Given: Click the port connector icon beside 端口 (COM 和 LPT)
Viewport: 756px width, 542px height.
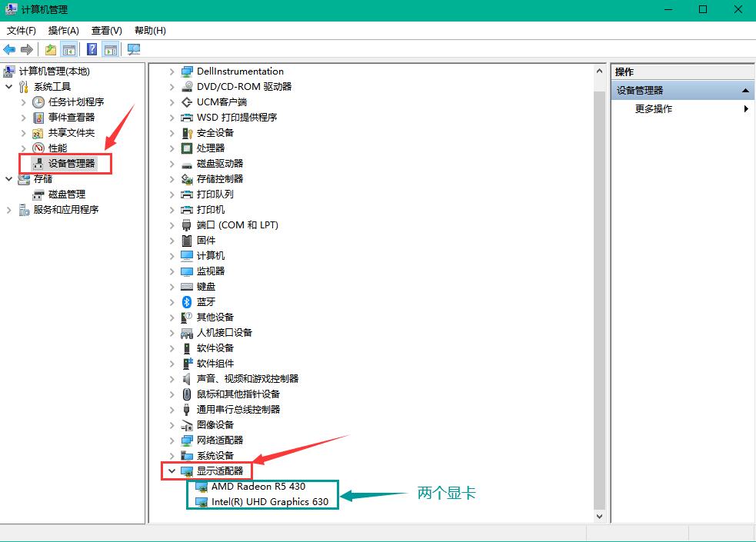Looking at the screenshot, I should (x=187, y=225).
